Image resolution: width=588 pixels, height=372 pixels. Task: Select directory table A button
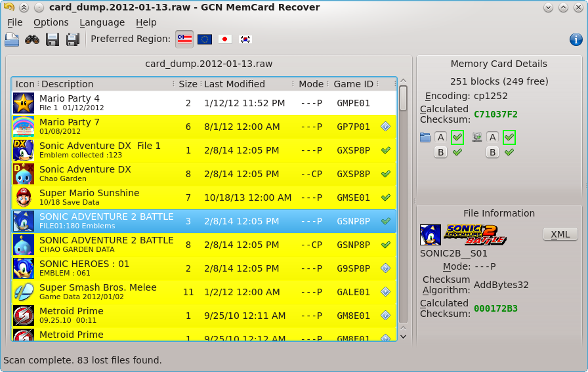coord(440,137)
